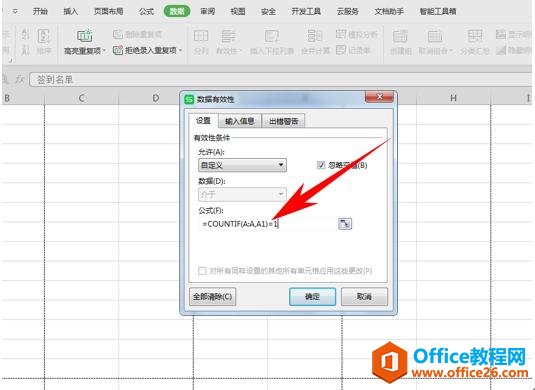The width and height of the screenshot is (535, 390).
Task: Open the 数据 dropdown showing 介于
Action: (x=242, y=195)
